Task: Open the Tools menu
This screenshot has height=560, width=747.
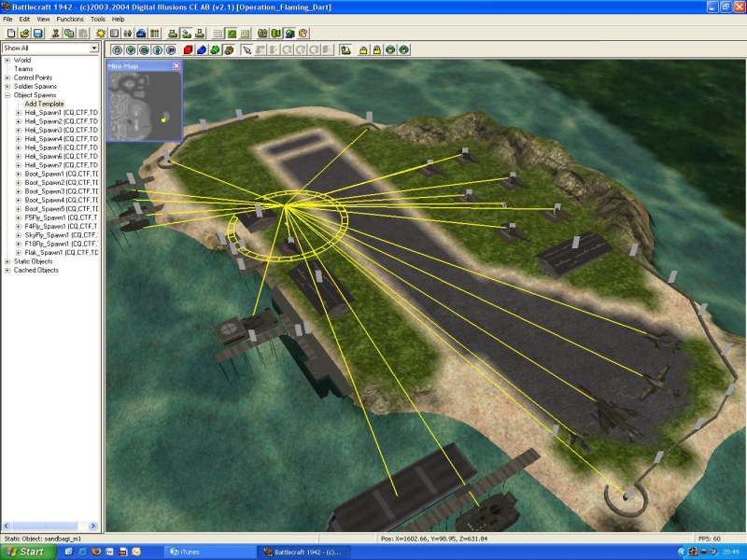Action: [98, 19]
